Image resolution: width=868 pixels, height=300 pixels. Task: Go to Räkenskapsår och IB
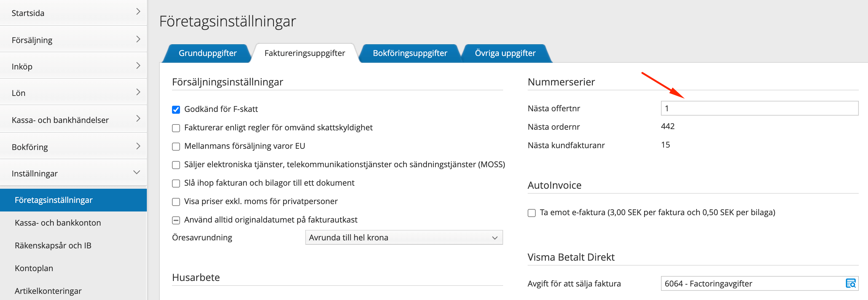(53, 245)
